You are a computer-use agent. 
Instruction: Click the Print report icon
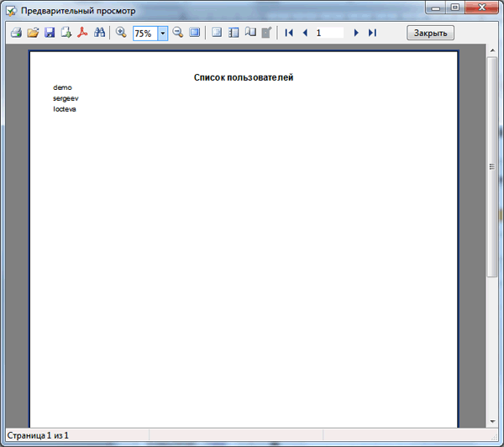pos(16,33)
